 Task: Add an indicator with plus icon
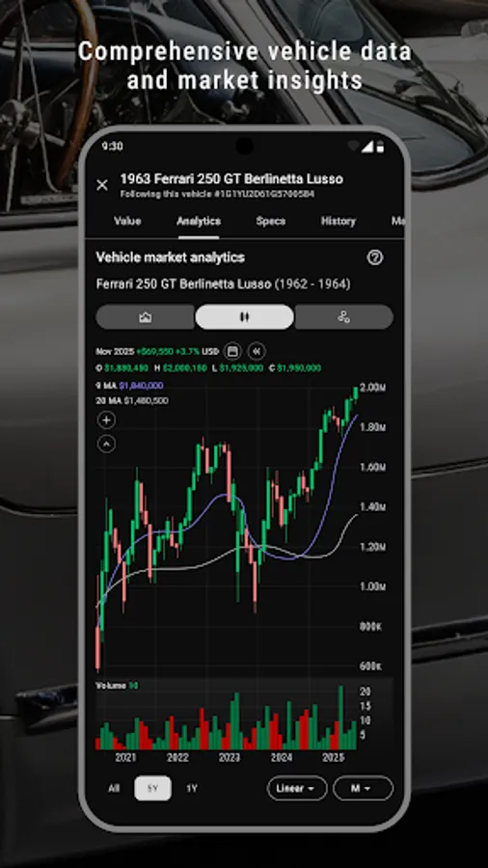(x=107, y=420)
